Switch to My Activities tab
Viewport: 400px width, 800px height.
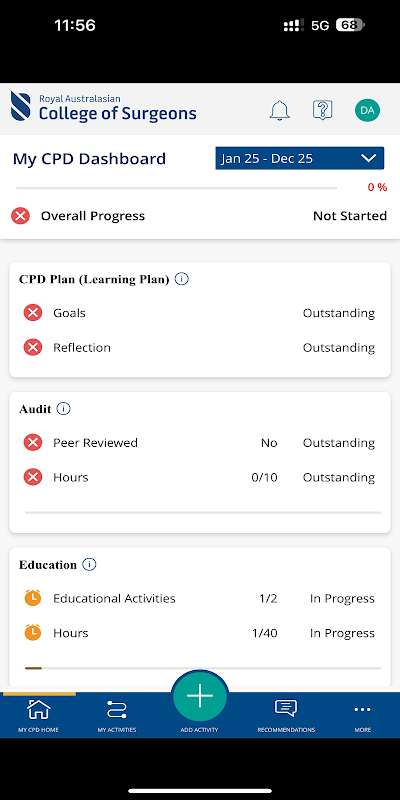117,715
